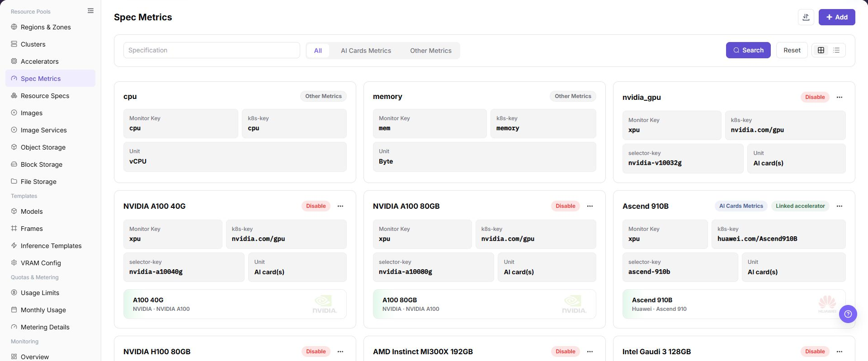
Task: Open the Ascend 910B Huawei accelerator card
Action: pos(734,304)
